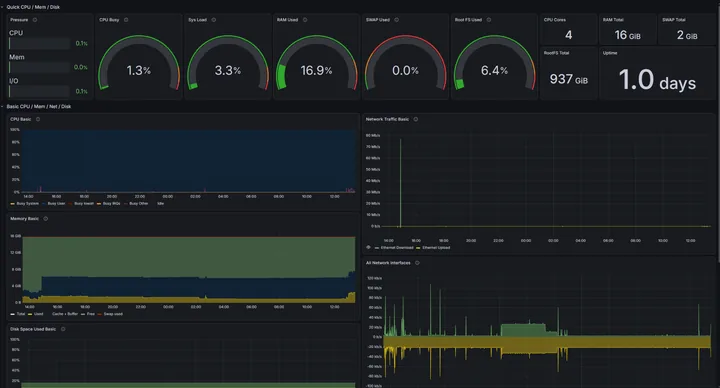Screen dimensions: 720x388
Task: Click the RAM Used gauge reading 16.9%
Action: 316,63
